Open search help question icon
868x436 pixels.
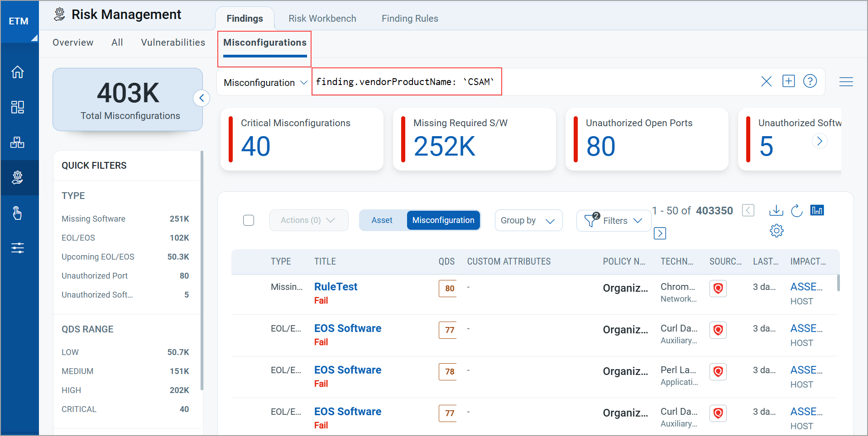810,81
